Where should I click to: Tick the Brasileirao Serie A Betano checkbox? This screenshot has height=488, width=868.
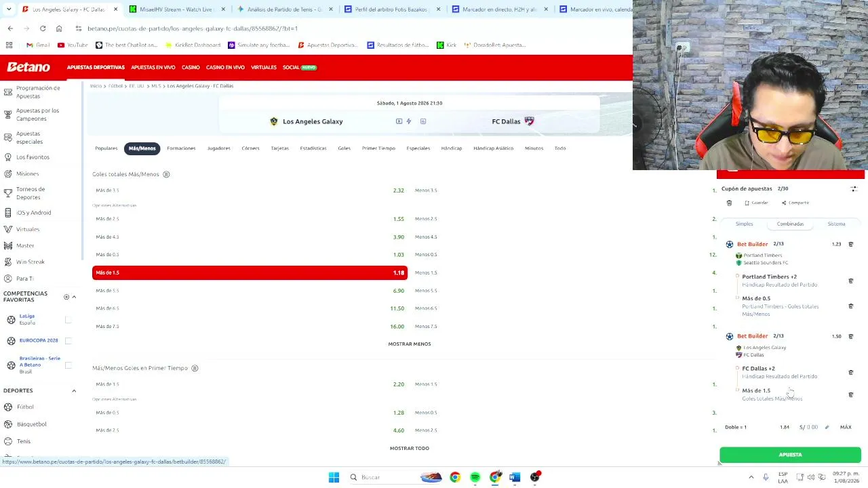[x=68, y=365]
